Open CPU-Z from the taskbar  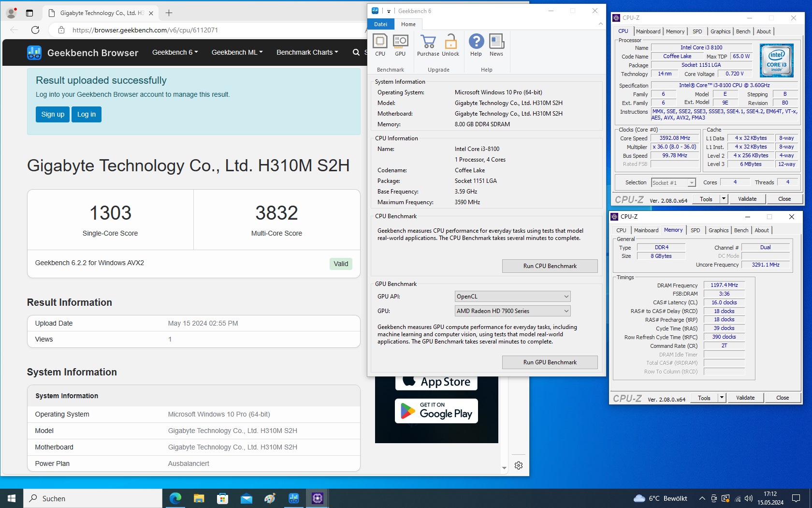(x=318, y=498)
